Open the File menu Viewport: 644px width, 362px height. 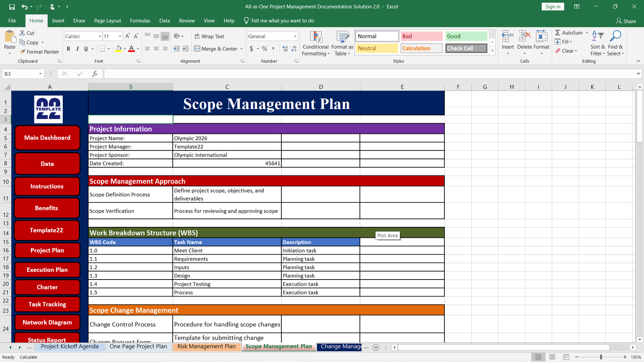pyautogui.click(x=12, y=21)
